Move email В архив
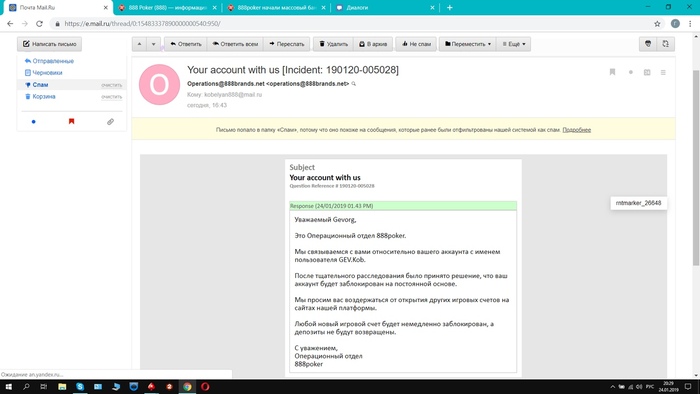 [x=373, y=44]
